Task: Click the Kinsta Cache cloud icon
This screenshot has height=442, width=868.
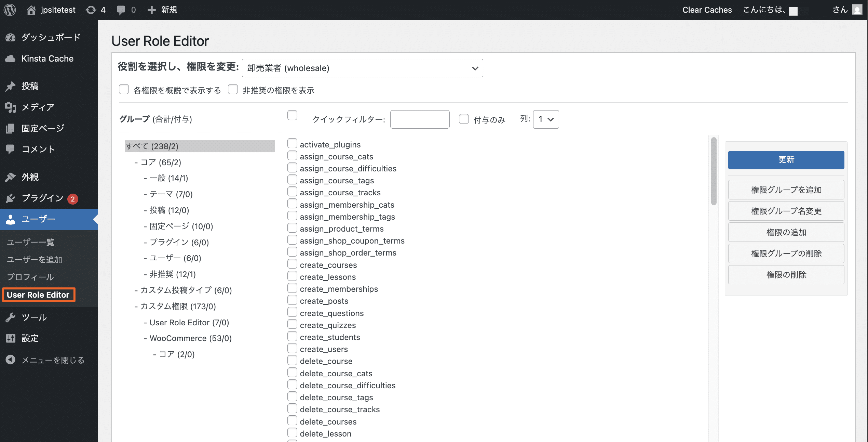Action: point(11,58)
